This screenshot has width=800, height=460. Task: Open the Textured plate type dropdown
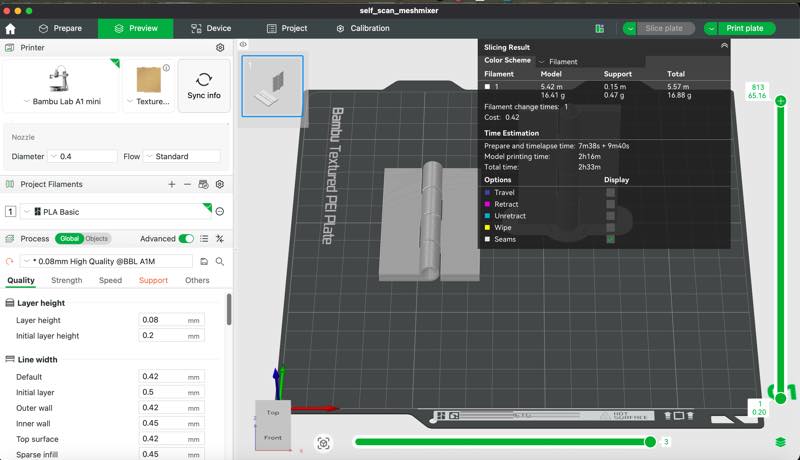(x=148, y=101)
